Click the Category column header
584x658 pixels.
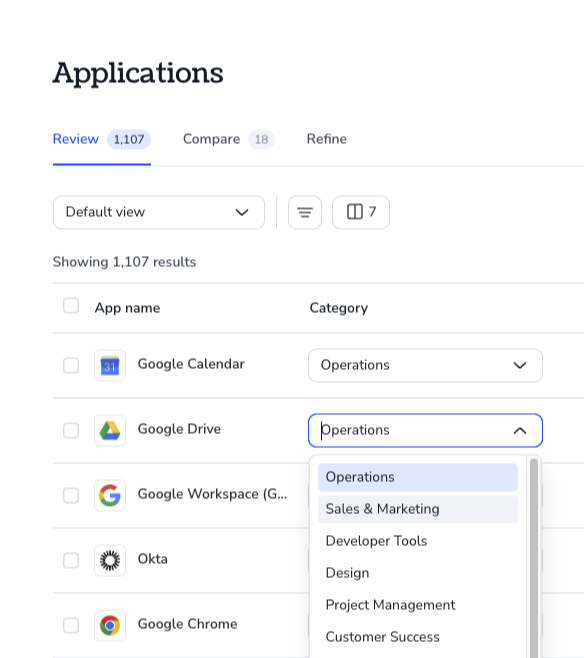coord(339,308)
